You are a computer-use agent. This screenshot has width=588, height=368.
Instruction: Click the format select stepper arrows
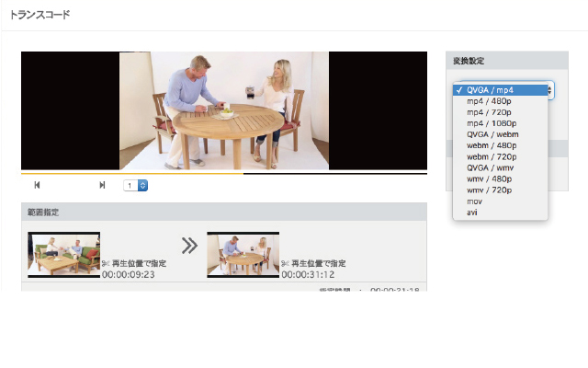pos(550,90)
